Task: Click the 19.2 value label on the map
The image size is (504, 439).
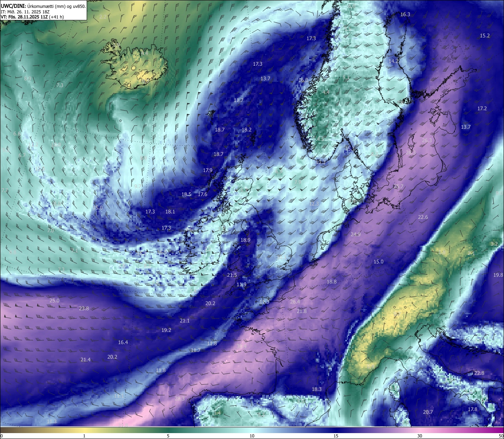Action: (x=166, y=330)
